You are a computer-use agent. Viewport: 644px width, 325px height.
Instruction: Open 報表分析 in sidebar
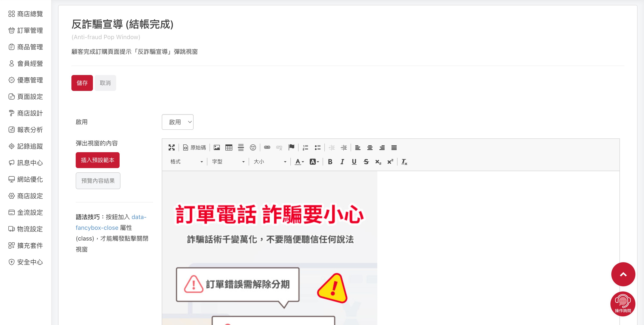[26, 130]
